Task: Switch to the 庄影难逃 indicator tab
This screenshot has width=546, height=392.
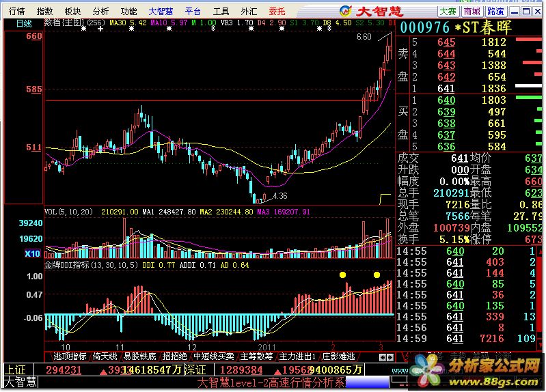Action: [338, 356]
